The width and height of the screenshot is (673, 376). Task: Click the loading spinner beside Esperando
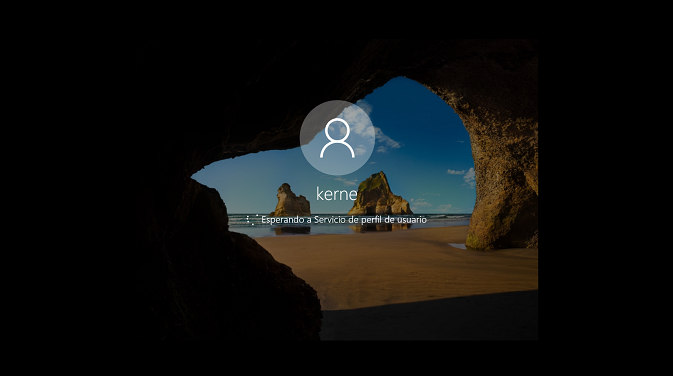tap(252, 220)
